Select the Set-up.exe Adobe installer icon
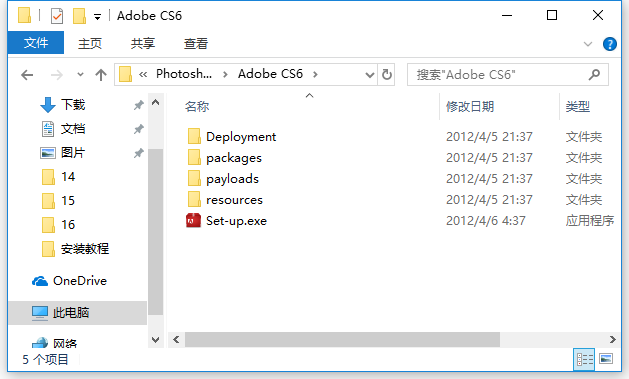Viewport: 629px width, 379px height. (x=193, y=221)
